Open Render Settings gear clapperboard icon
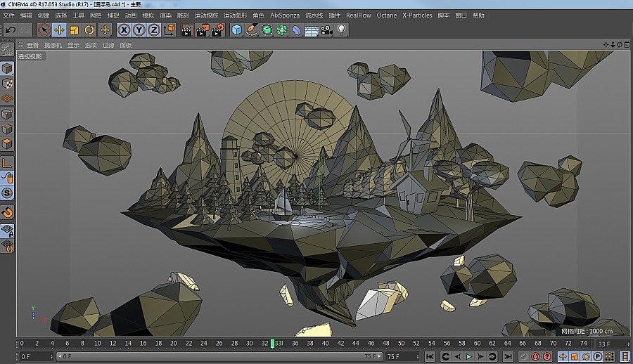The image size is (633, 364). (x=218, y=30)
